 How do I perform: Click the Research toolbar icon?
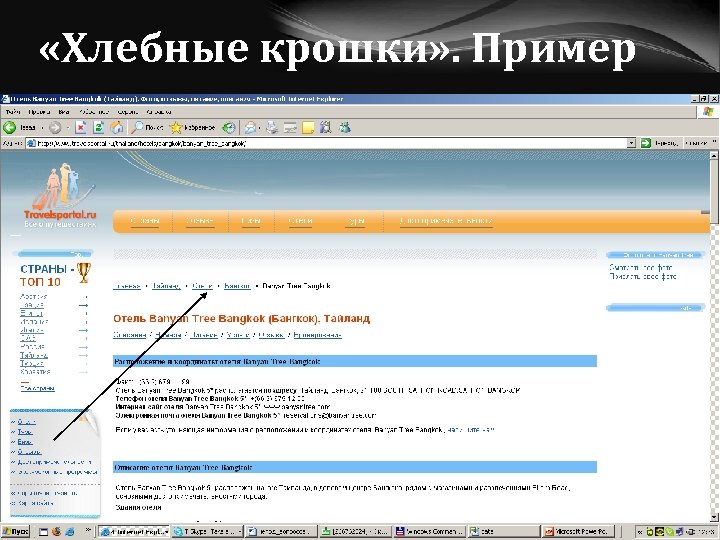coord(326,127)
